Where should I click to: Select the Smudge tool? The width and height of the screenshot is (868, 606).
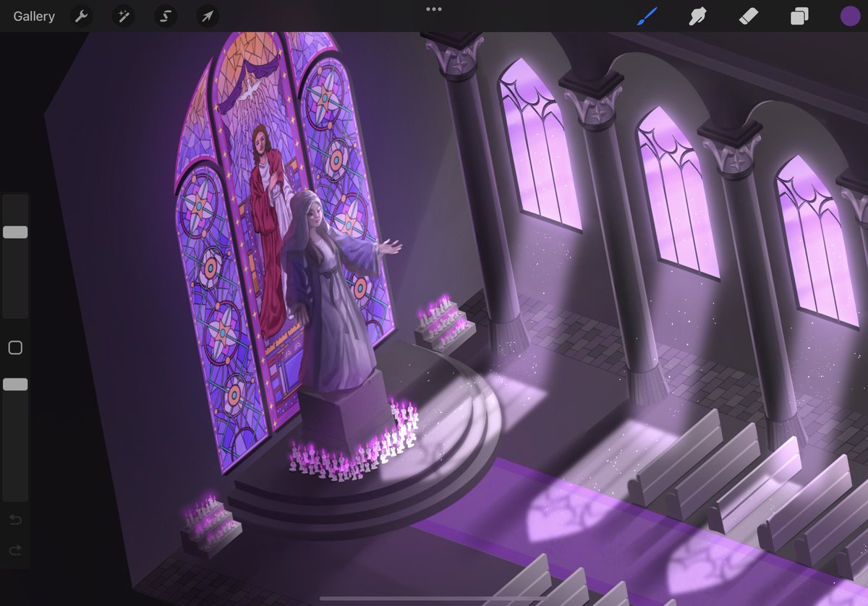coord(698,16)
